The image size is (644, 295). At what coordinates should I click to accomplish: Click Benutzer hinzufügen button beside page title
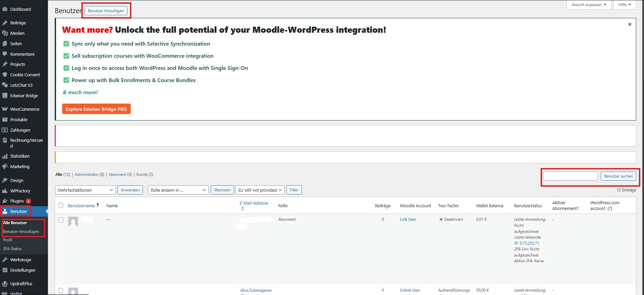106,11
